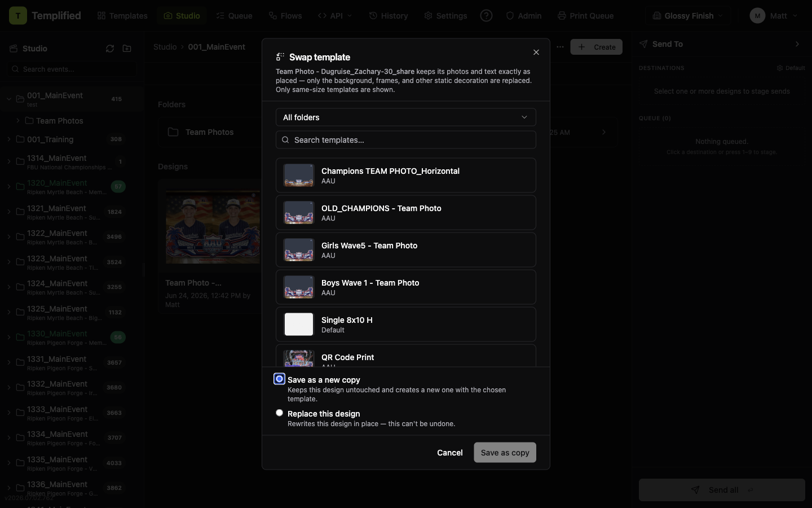Collapse the 001_MainEvent folder
Image resolution: width=812 pixels, height=508 pixels.
(8, 99)
